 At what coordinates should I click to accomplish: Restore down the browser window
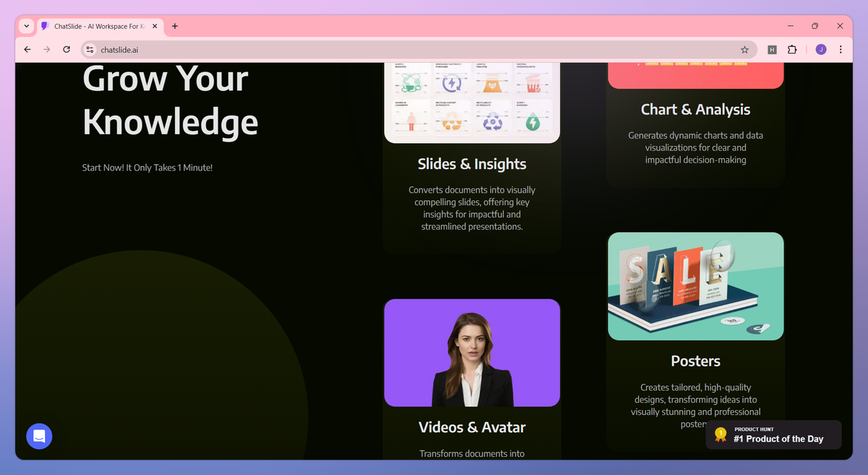[814, 26]
